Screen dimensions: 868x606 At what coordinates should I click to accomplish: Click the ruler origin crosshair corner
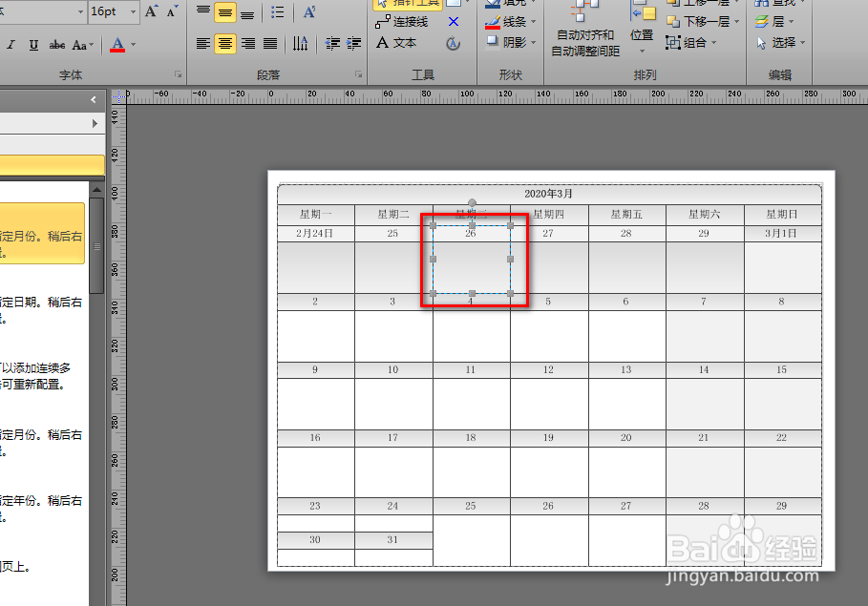[x=118, y=96]
